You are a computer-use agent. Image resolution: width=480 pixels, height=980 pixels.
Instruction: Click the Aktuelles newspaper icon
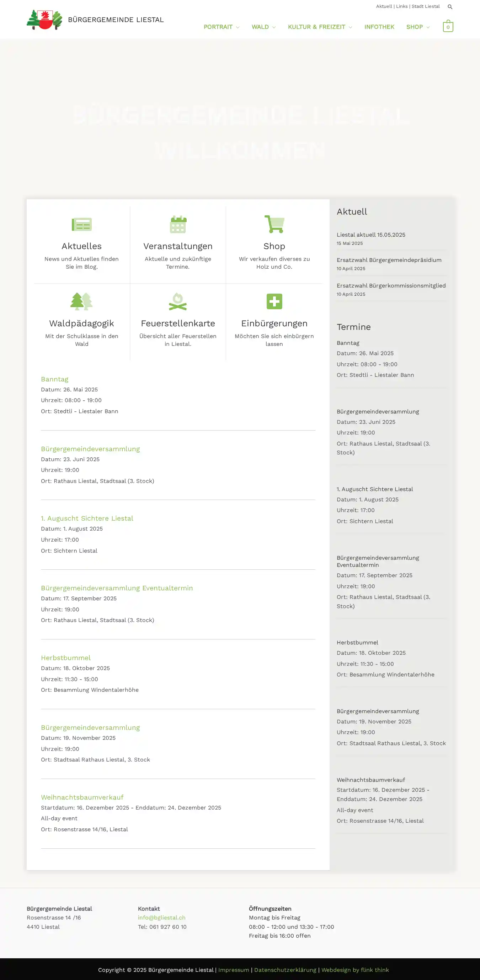82,225
